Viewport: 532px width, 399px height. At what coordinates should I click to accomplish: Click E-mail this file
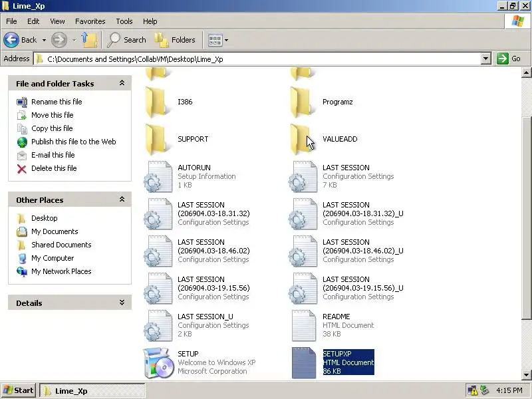(x=46, y=155)
